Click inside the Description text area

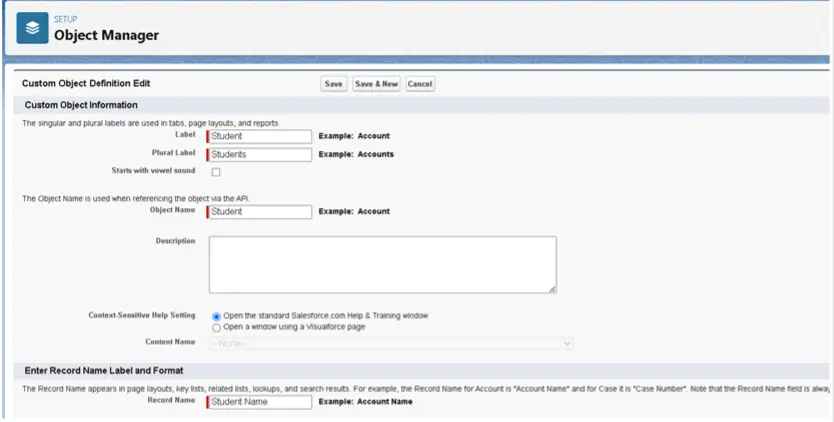tap(382, 264)
